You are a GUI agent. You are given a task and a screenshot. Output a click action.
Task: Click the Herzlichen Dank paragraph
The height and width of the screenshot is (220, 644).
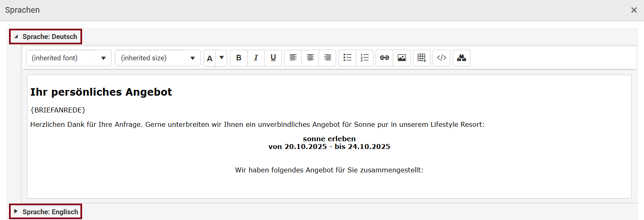pyautogui.click(x=257, y=124)
